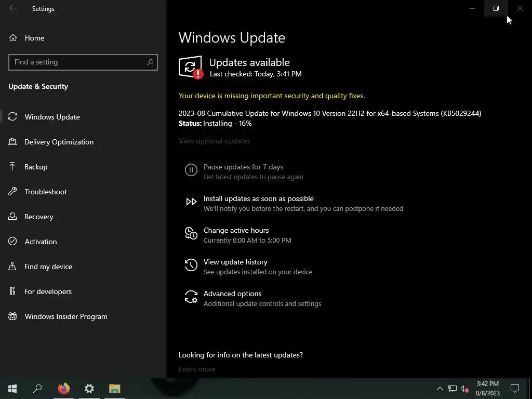The width and height of the screenshot is (532, 399).
Task: Launch Firefox from the taskbar
Action: coord(64,389)
